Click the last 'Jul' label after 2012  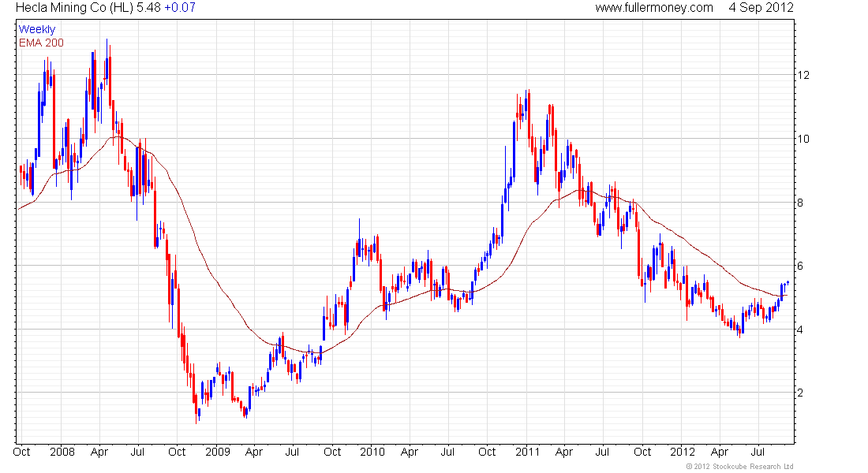click(x=758, y=452)
